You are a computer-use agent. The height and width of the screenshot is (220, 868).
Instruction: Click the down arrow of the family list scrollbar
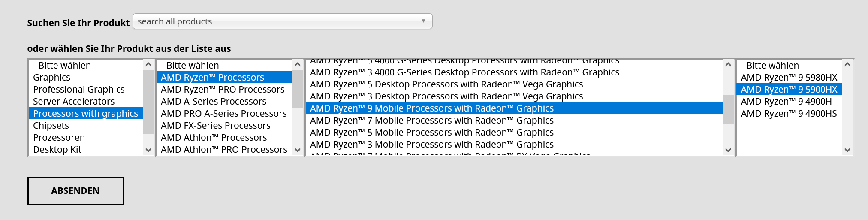pyautogui.click(x=298, y=150)
